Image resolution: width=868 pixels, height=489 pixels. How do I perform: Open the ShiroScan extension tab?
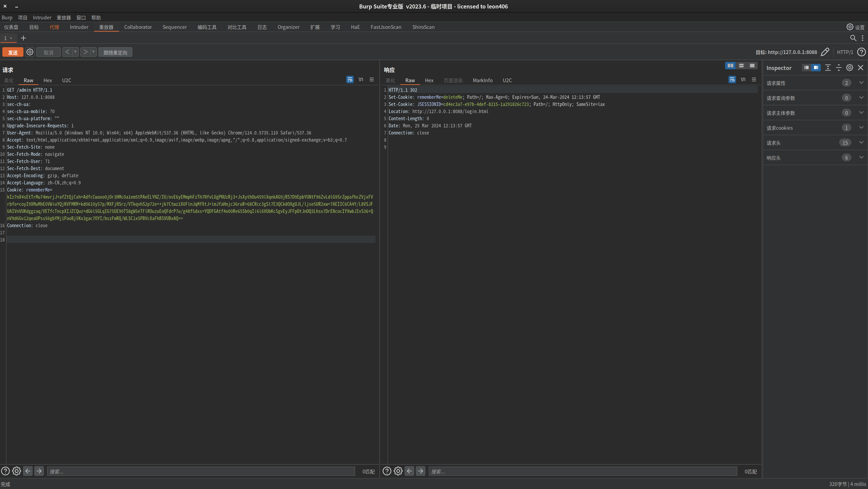(423, 27)
